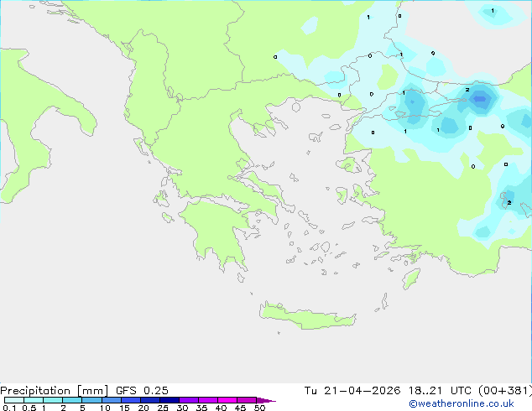Click the 15–20 mm legend color box
Image resolution: width=532 pixels, height=411 pixels.
(131, 400)
